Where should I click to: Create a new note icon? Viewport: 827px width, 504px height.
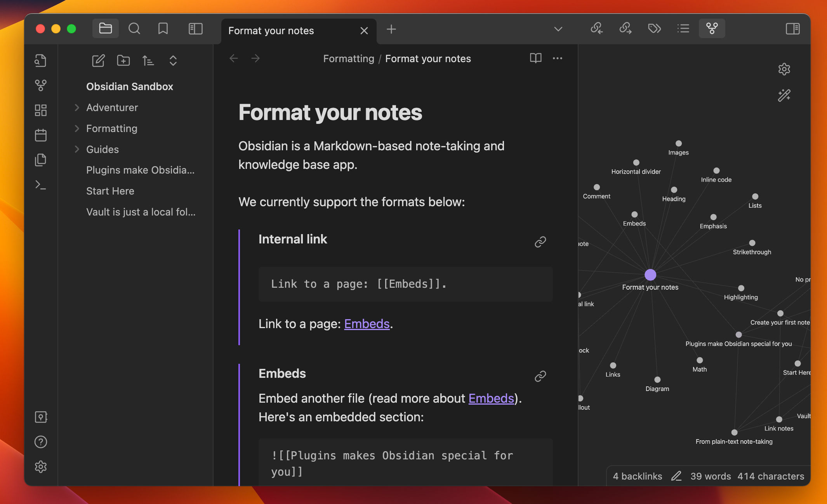98,61
